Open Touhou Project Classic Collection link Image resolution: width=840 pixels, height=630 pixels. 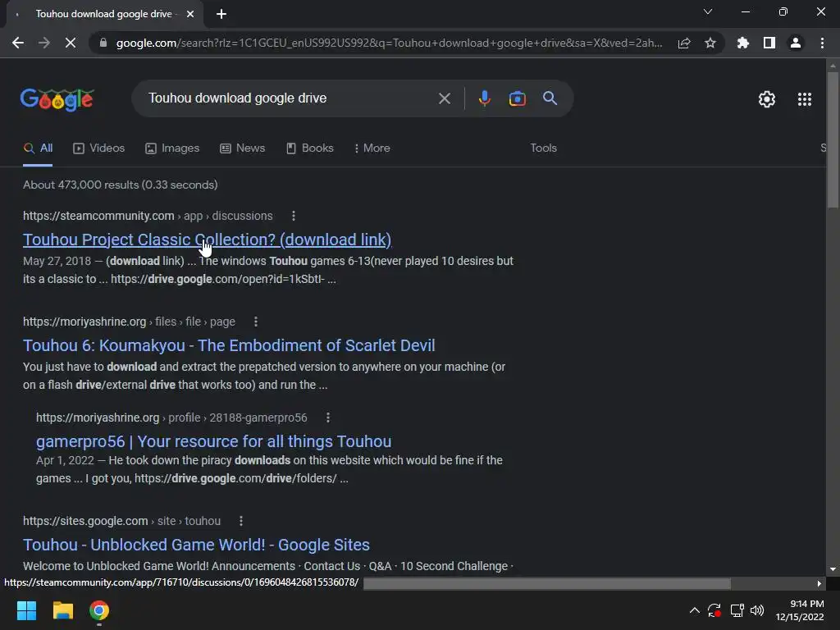pyautogui.click(x=207, y=240)
